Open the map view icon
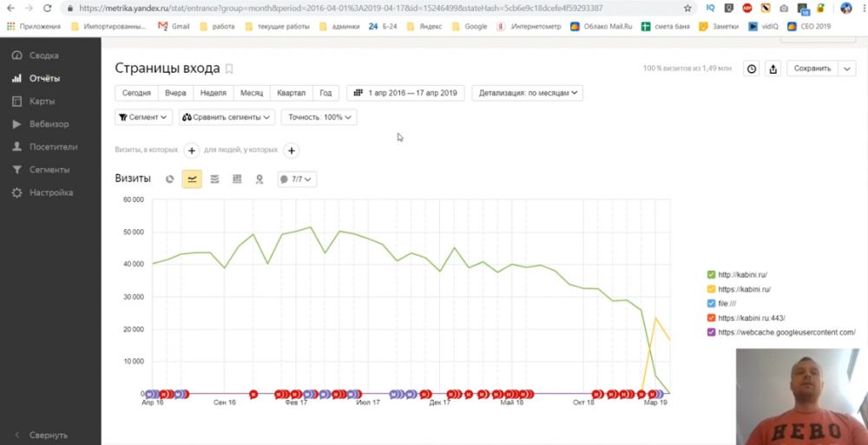The height and width of the screenshot is (445, 868). coord(259,180)
